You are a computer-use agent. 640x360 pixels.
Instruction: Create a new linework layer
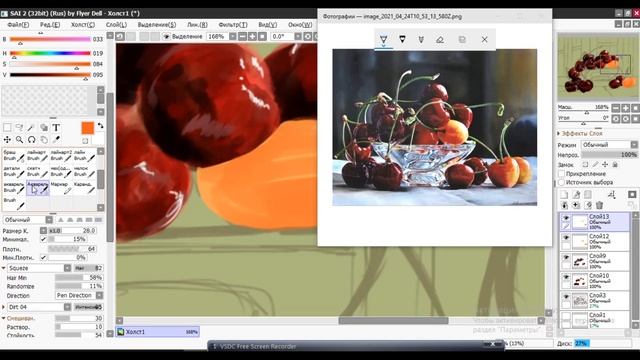(x=576, y=195)
